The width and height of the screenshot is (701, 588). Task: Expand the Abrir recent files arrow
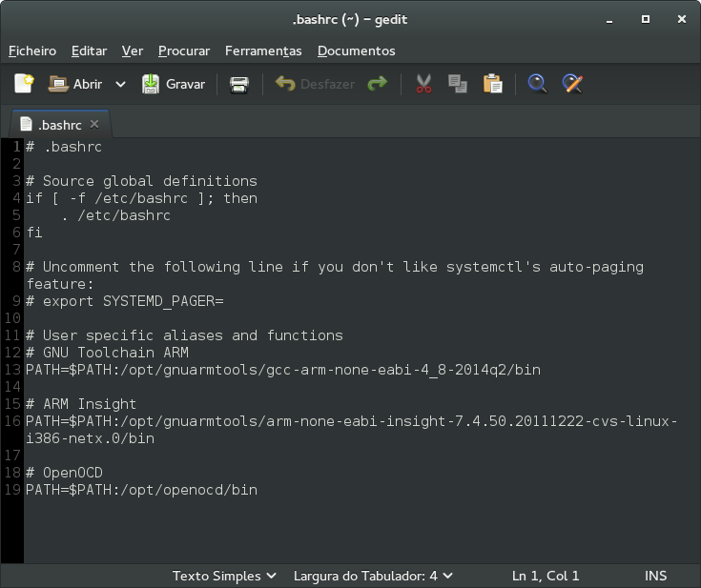coord(120,84)
